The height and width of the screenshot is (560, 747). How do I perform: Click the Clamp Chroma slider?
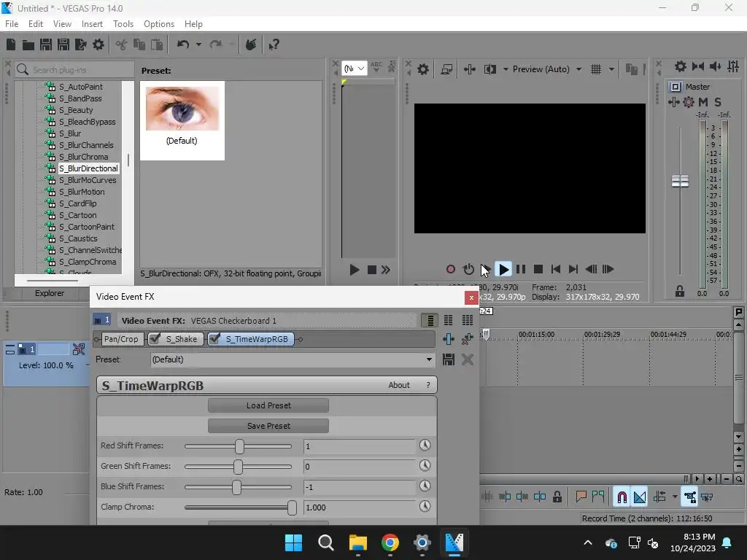click(239, 507)
